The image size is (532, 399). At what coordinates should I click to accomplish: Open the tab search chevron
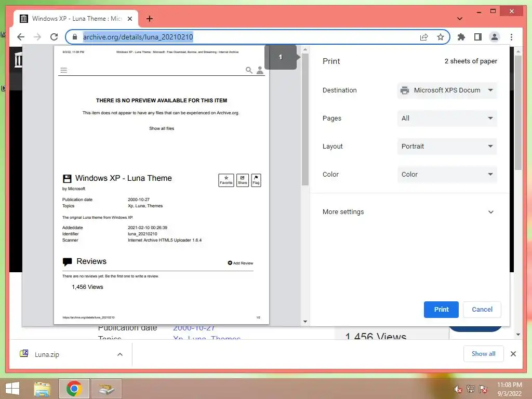coord(460,19)
